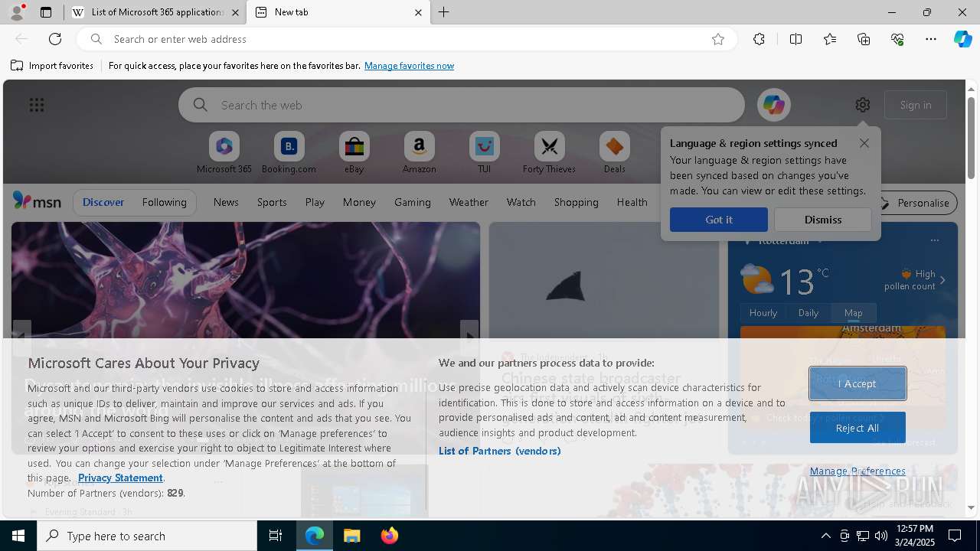Open the TUI quick link
Screen dimensions: 980x551
coord(484,153)
